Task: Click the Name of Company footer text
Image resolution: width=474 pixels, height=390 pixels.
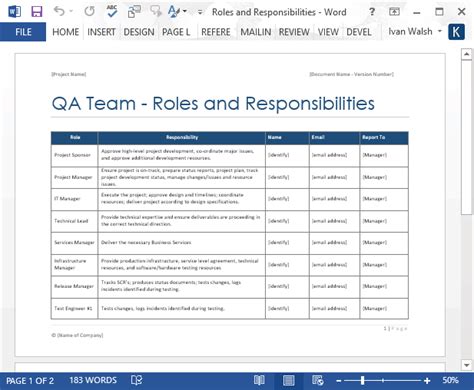Action: pyautogui.click(x=77, y=335)
